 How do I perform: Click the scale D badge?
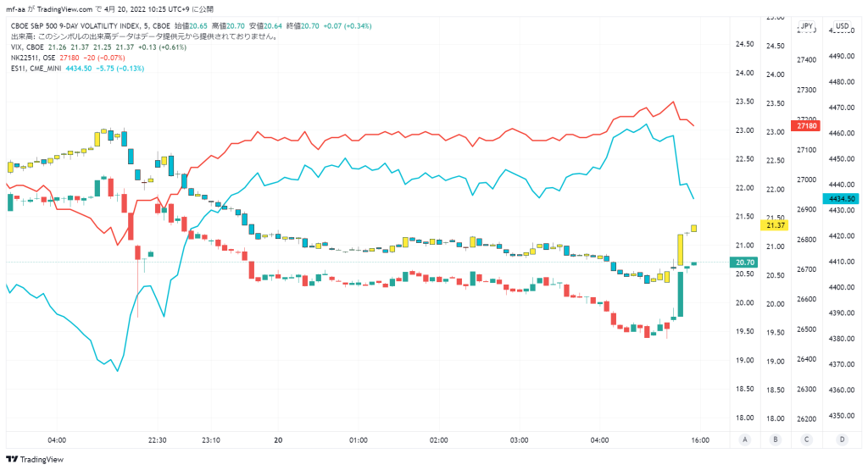(842, 440)
